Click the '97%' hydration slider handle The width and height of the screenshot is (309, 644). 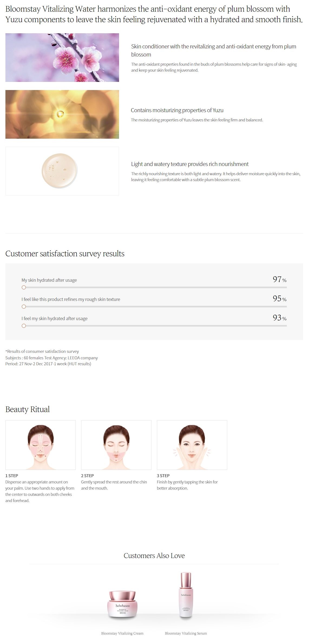pos(24,287)
